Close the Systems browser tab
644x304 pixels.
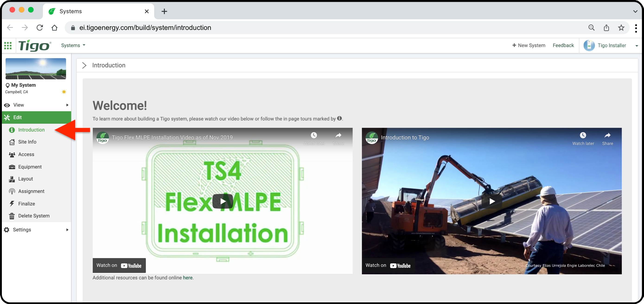click(147, 11)
